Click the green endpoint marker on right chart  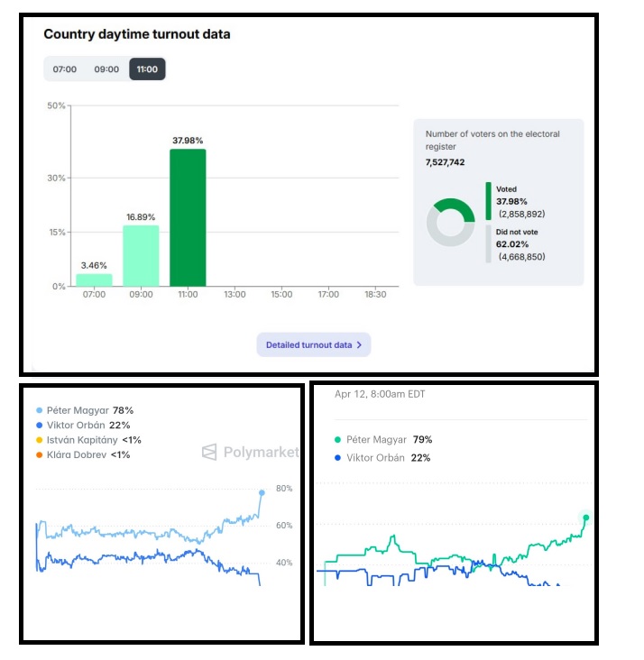tap(586, 517)
